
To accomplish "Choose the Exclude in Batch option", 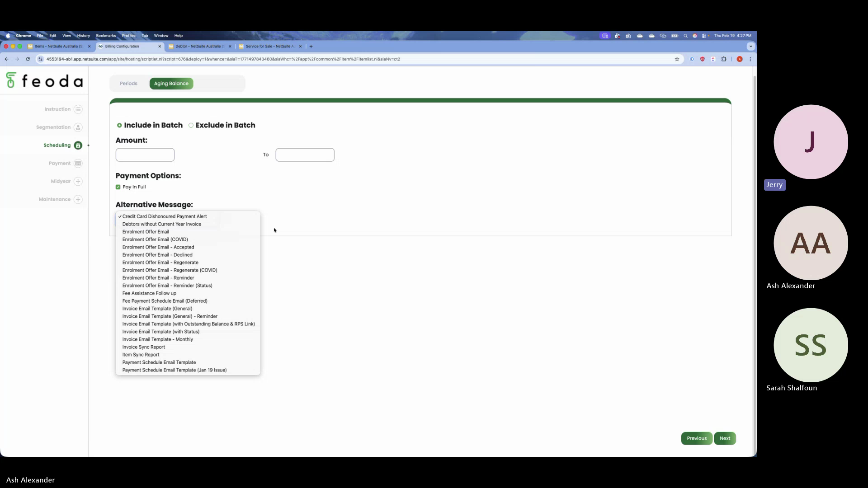I will tap(191, 125).
